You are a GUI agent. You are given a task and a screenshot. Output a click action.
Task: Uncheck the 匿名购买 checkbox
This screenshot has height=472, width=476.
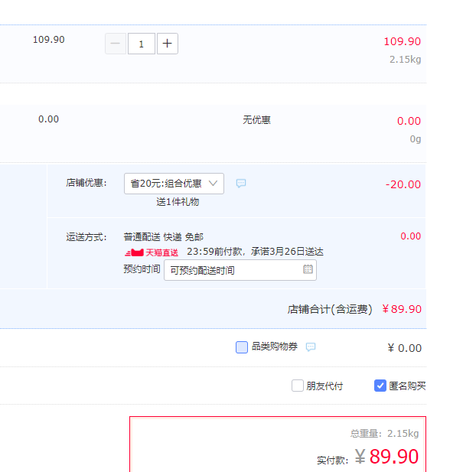pyautogui.click(x=380, y=386)
